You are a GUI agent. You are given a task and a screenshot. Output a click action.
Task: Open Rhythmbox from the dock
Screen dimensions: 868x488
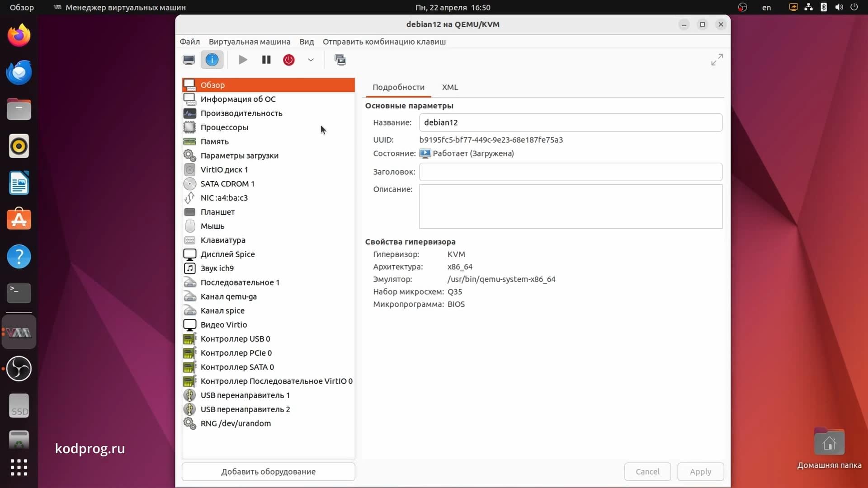[19, 146]
